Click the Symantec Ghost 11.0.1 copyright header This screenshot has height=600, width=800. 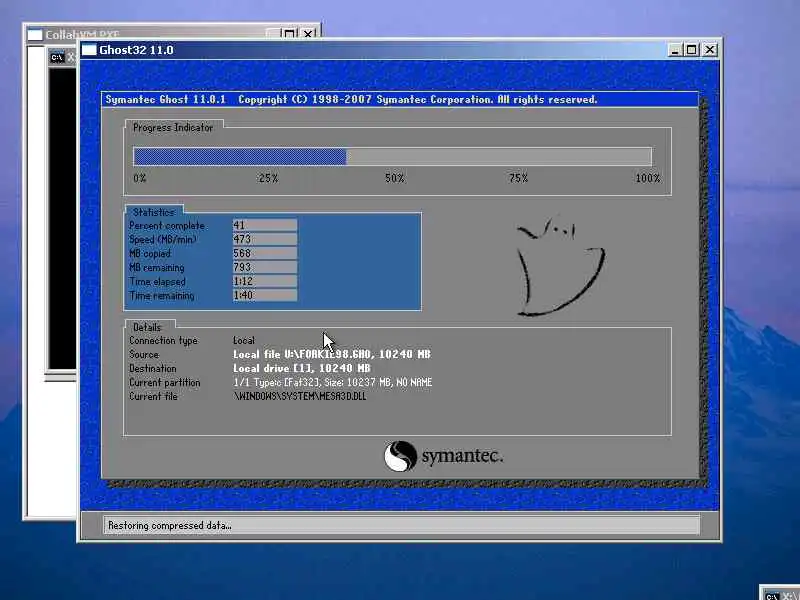click(x=351, y=99)
